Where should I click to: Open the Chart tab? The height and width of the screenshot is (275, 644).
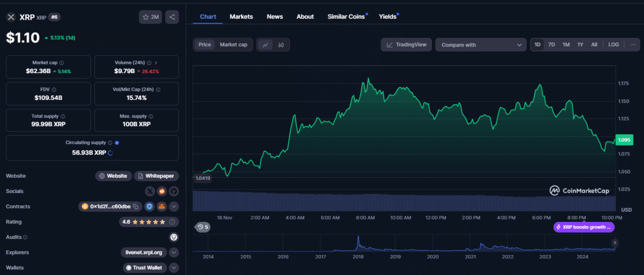(208, 17)
